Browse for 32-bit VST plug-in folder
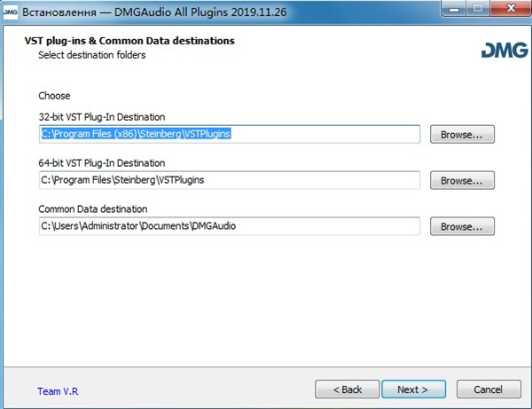 tap(462, 134)
